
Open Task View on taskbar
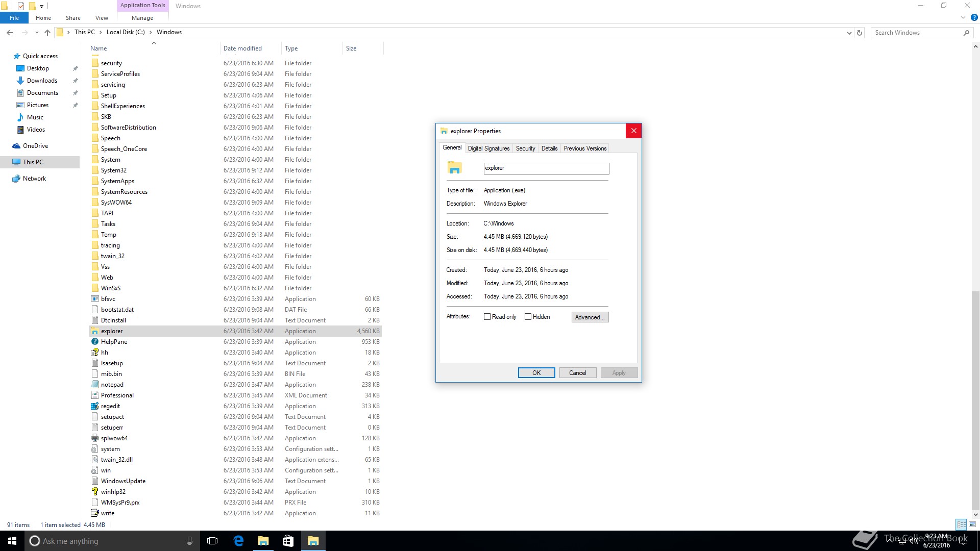coord(212,541)
